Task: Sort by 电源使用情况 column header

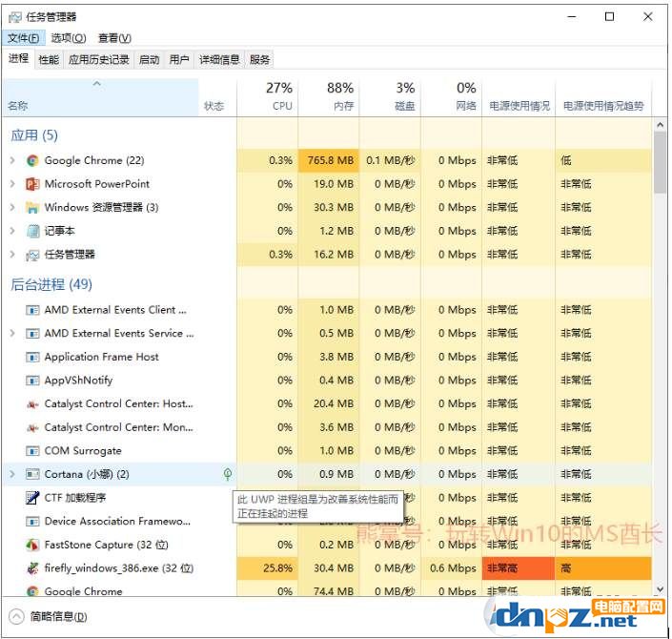Action: pos(519,97)
